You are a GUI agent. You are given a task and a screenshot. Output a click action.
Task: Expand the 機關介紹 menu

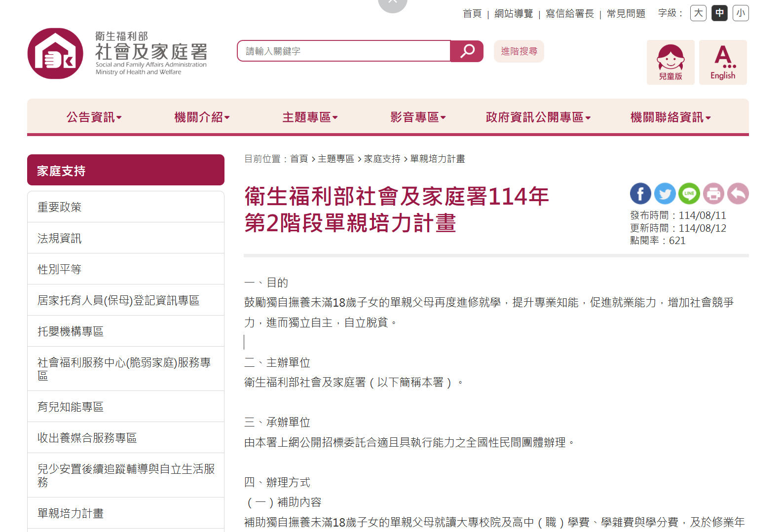pyautogui.click(x=202, y=117)
